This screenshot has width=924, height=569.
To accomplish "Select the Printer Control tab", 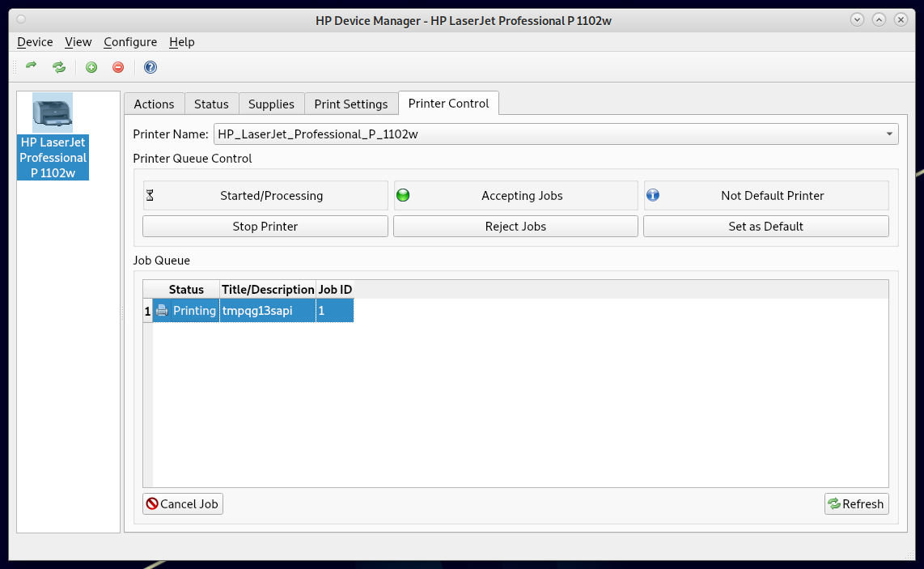I will click(x=448, y=103).
